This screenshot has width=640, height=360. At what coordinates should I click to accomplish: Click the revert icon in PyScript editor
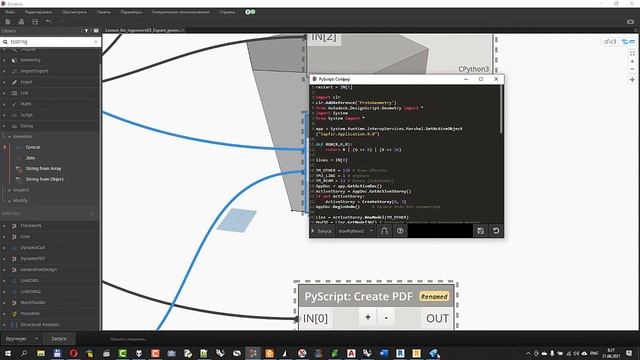tap(496, 231)
